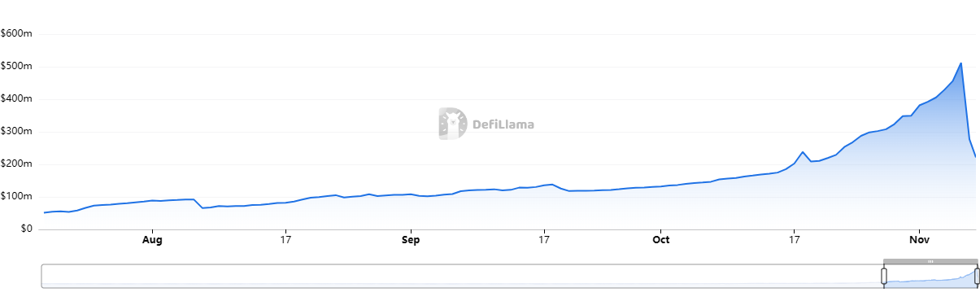Click the unselected area of the range slider track
The width and height of the screenshot is (980, 301).
click(462, 276)
